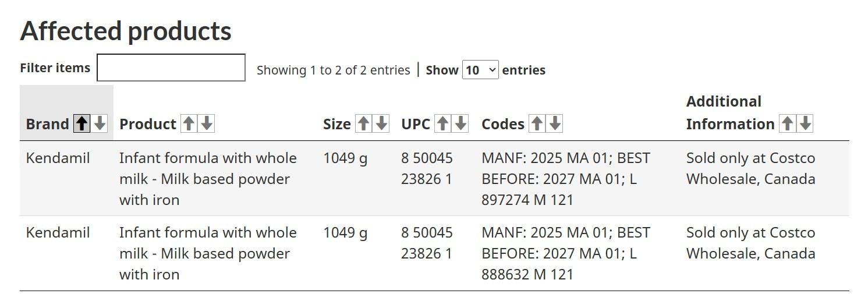The height and width of the screenshot is (308, 868).
Task: Focus the Filter items text field
Action: click(x=171, y=68)
